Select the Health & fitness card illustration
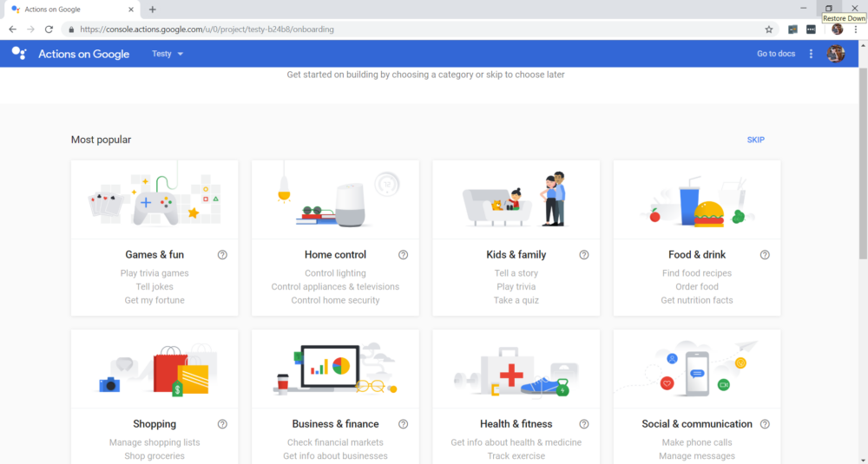This screenshot has width=868, height=464. coord(516,369)
